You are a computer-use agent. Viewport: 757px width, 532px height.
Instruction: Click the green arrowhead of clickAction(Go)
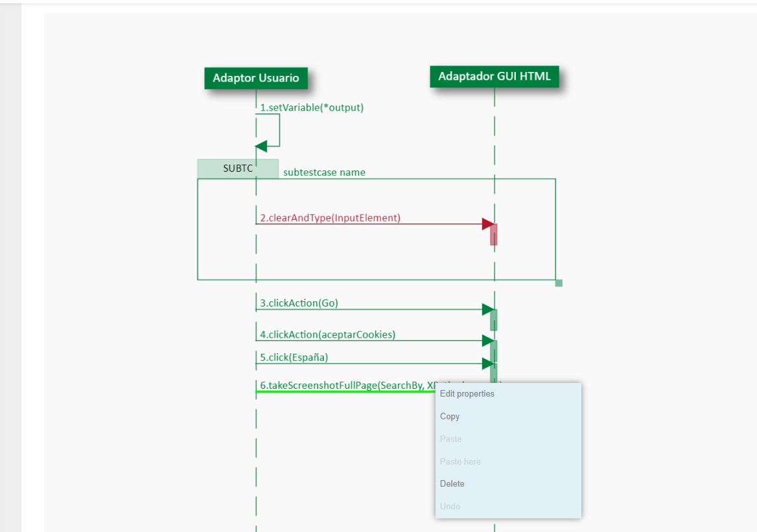(488, 310)
